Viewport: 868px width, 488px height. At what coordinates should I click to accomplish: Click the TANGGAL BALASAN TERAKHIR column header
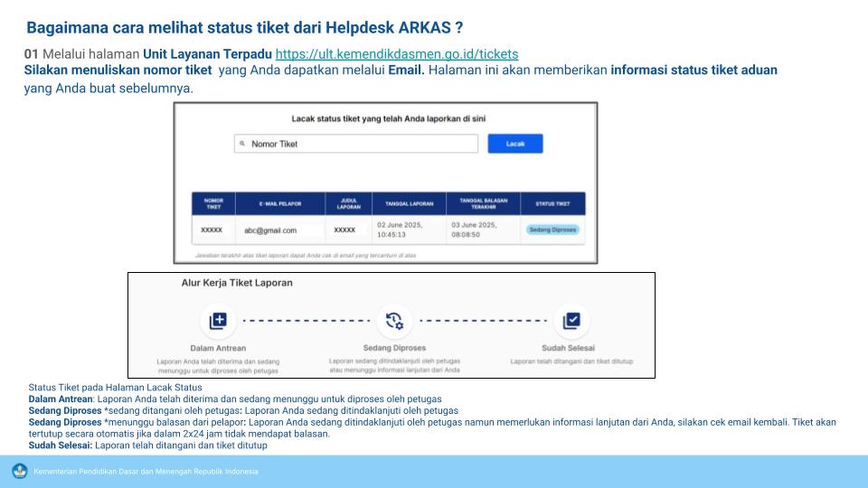483,203
